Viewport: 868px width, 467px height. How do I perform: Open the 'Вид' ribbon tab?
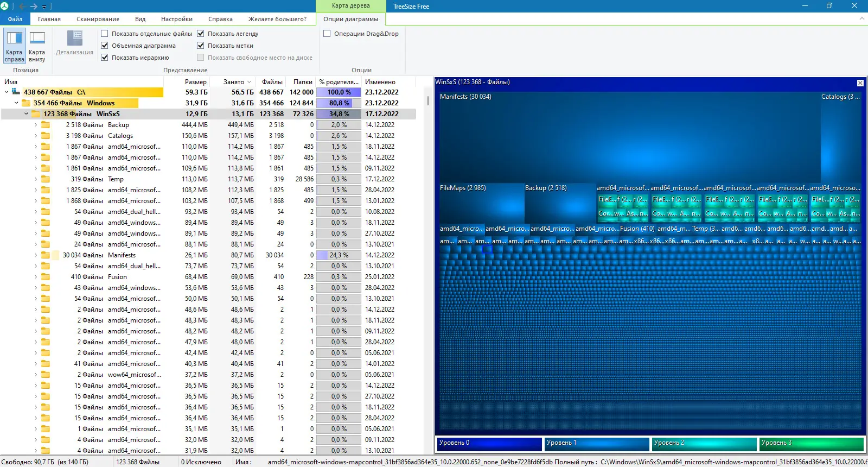coord(141,19)
